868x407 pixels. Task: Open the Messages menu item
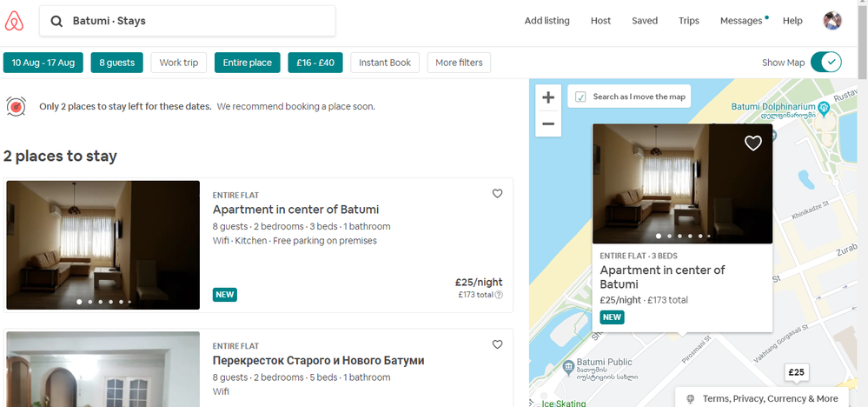[x=741, y=21]
